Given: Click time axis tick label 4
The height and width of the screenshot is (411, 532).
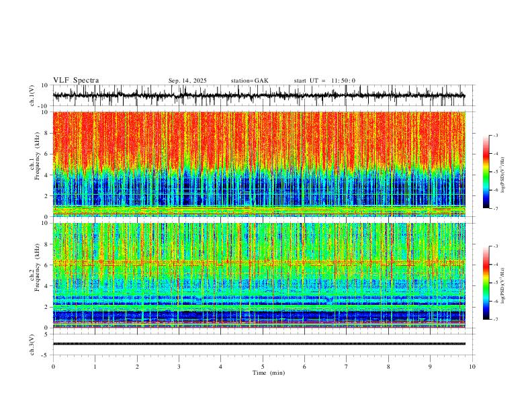Looking at the screenshot, I should [220, 367].
